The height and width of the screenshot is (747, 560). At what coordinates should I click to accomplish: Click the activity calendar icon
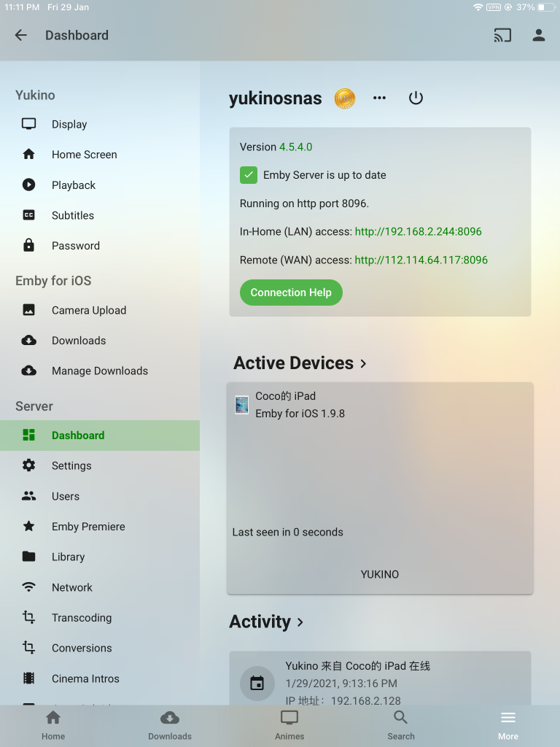point(257,683)
